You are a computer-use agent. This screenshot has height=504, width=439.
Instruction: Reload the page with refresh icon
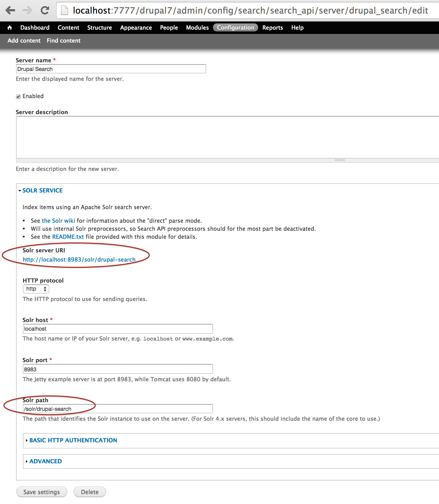(45, 10)
